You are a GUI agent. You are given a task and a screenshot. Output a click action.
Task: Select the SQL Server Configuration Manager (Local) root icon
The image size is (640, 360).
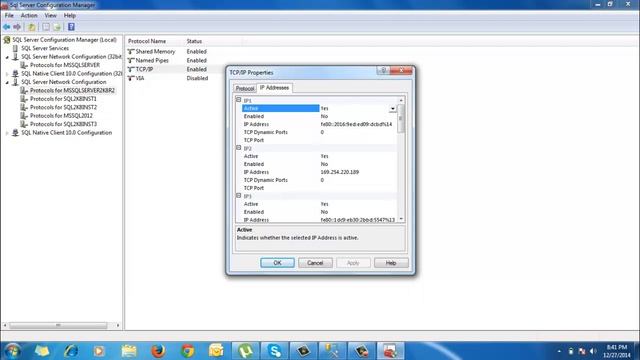click(7, 40)
